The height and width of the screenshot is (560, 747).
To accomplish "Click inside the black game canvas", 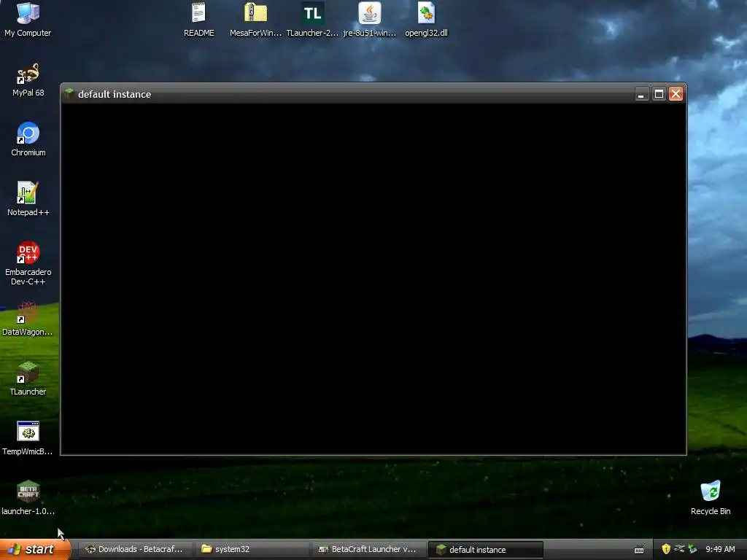I will [x=373, y=279].
